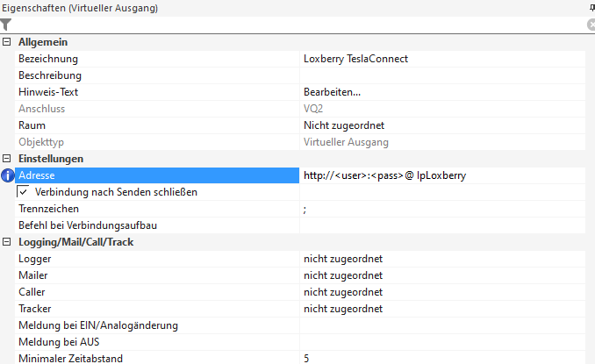Select the Meldung bei AUS label
Viewport: 595px width, 364px height.
[x=59, y=342]
